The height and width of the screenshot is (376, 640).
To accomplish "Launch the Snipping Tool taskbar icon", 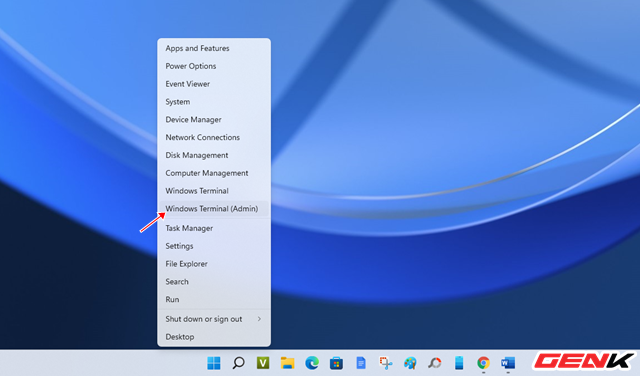I will 385,363.
